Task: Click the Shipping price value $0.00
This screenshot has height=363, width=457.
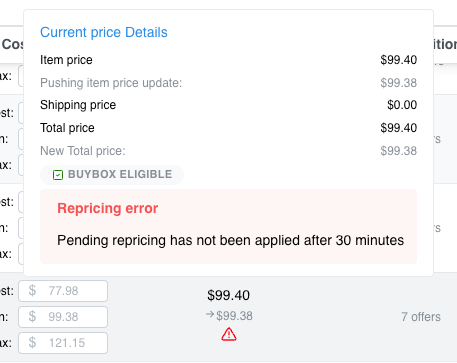Action: tap(402, 105)
